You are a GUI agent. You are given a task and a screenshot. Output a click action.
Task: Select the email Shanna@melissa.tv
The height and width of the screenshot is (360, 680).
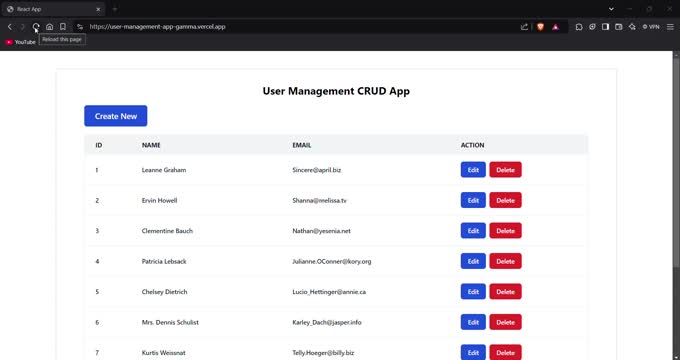[319, 200]
